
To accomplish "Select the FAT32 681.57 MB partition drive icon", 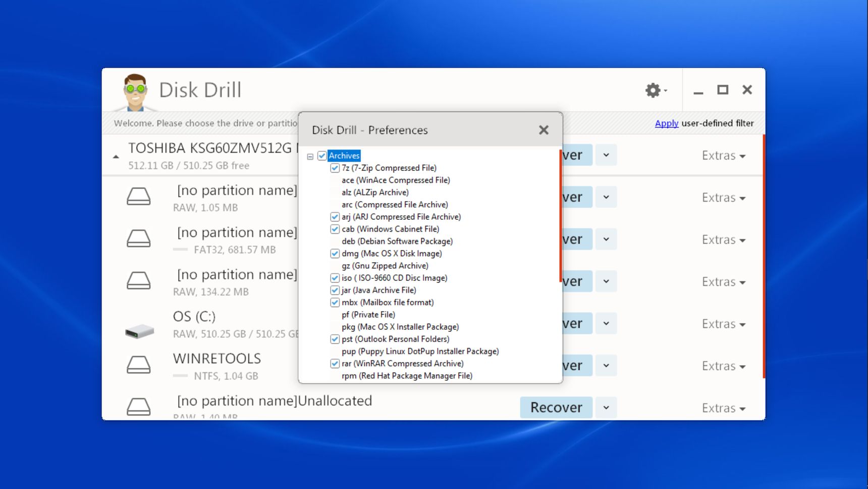I will (138, 238).
